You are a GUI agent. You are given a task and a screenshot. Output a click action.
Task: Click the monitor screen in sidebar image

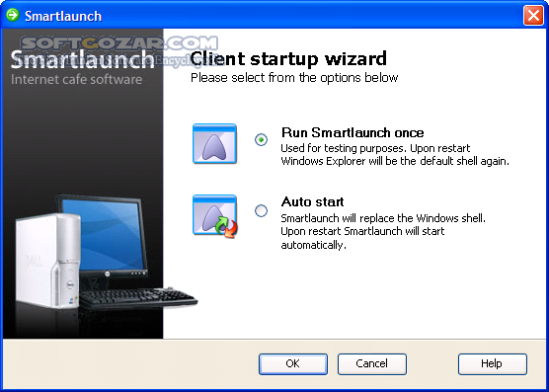click(x=104, y=234)
